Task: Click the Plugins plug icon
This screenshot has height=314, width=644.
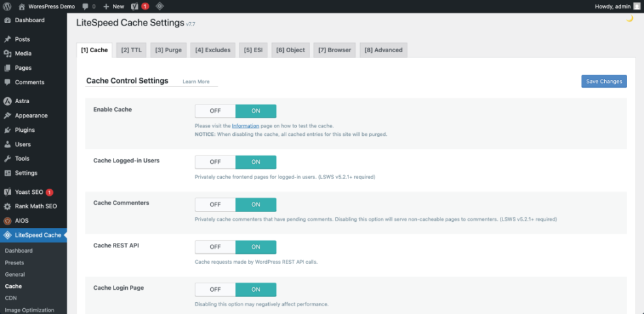Action: (7, 130)
